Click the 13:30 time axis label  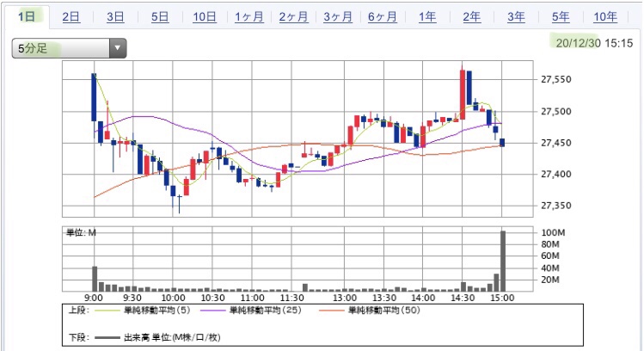click(x=384, y=298)
